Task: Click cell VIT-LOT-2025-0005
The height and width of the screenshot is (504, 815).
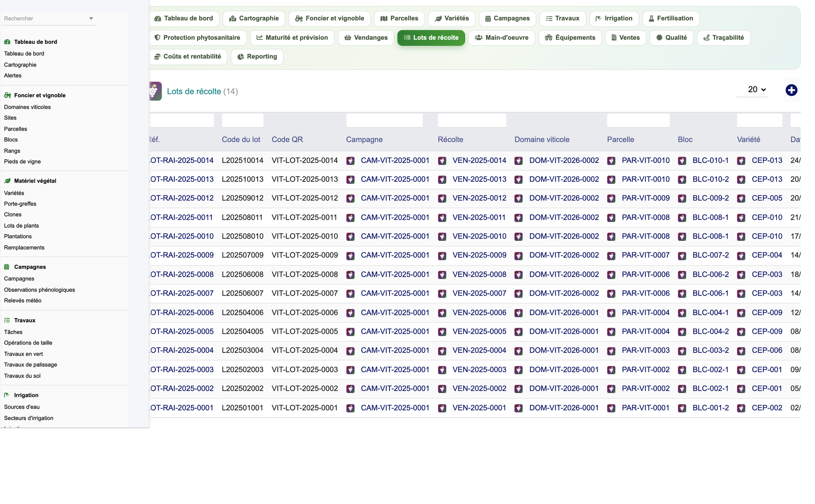Action: coord(304,331)
